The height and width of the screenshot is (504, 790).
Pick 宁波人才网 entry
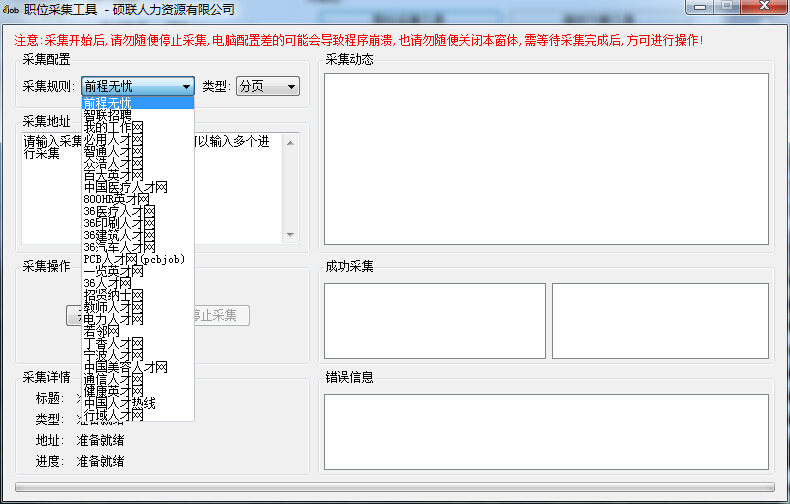(x=138, y=355)
